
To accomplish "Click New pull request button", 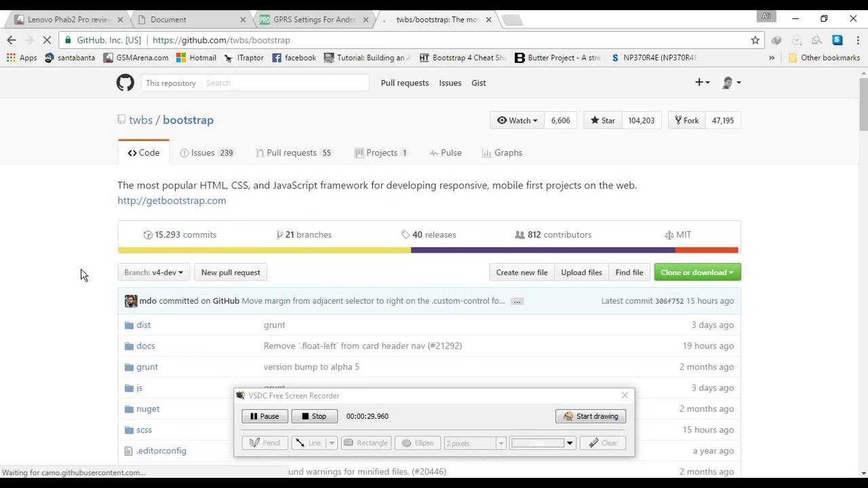I will tap(231, 272).
